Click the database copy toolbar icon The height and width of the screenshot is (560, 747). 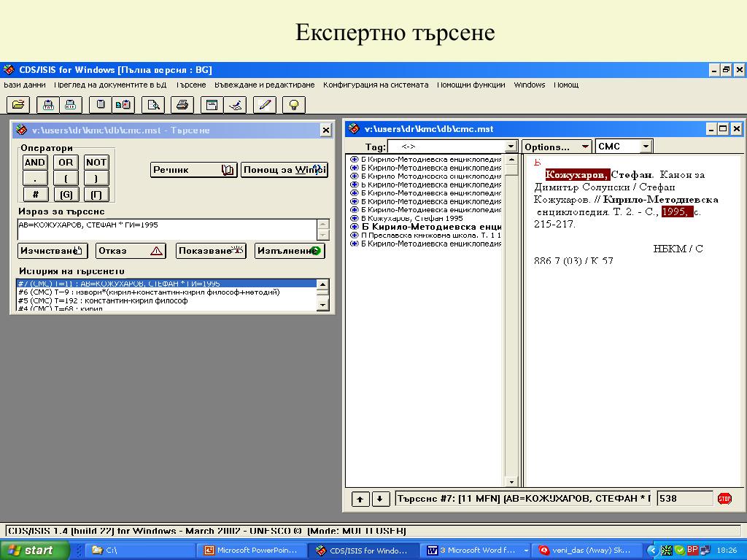pyautogui.click(x=123, y=105)
